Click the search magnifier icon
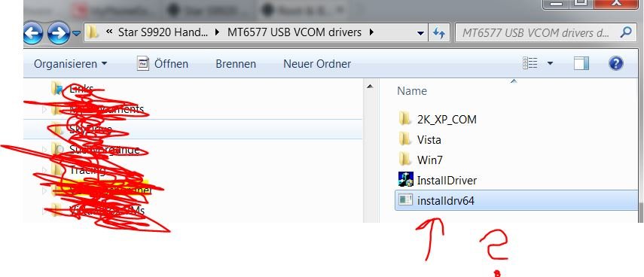644x277 pixels. click(x=626, y=32)
